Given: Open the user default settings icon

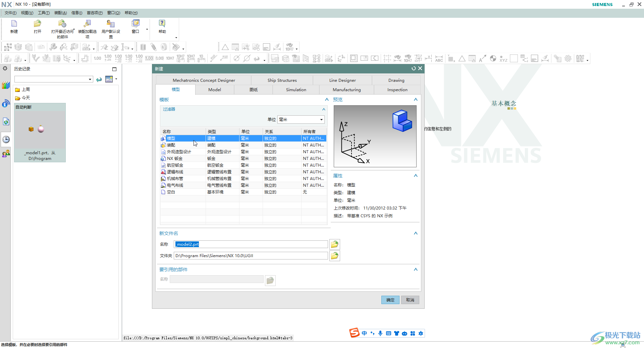Looking at the screenshot, I should 111,23.
